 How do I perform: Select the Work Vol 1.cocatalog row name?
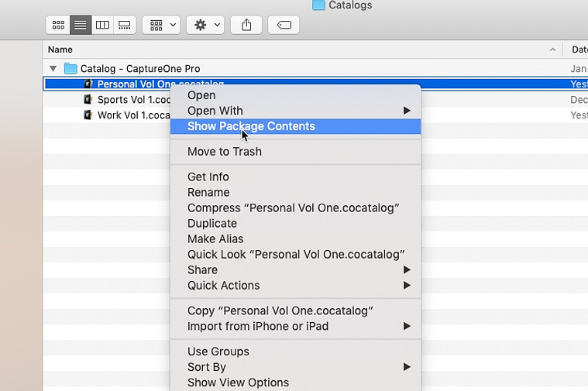[x=134, y=115]
